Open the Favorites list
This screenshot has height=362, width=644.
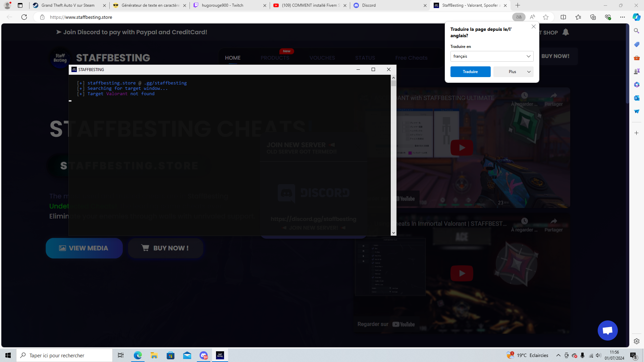[578, 17]
